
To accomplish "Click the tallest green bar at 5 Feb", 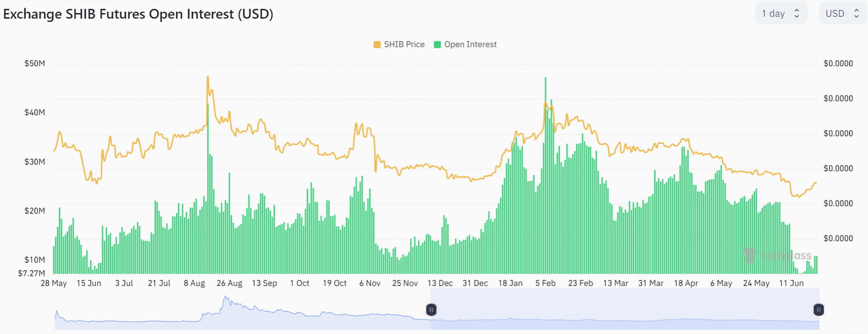I will coord(546,175).
